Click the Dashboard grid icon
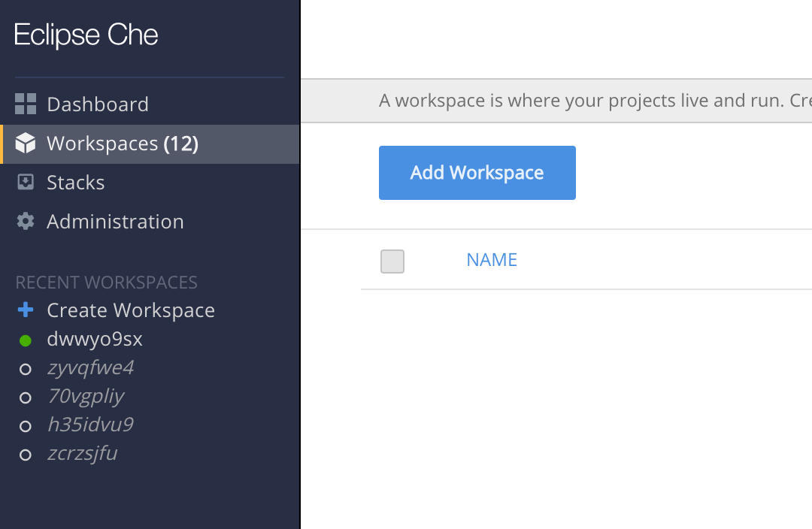This screenshot has height=529, width=812. pyautogui.click(x=26, y=104)
